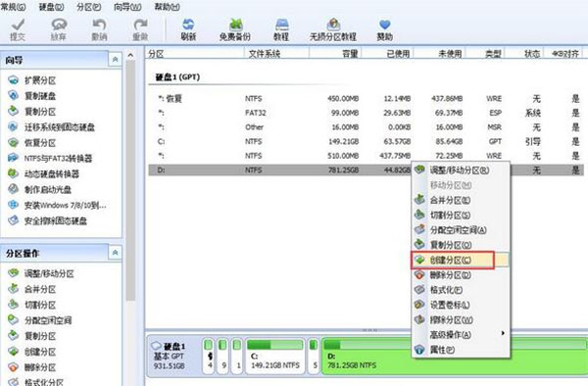This screenshot has width=588, height=386.
Task: Choose 复制分区(O) in context menu
Action: coord(461,245)
